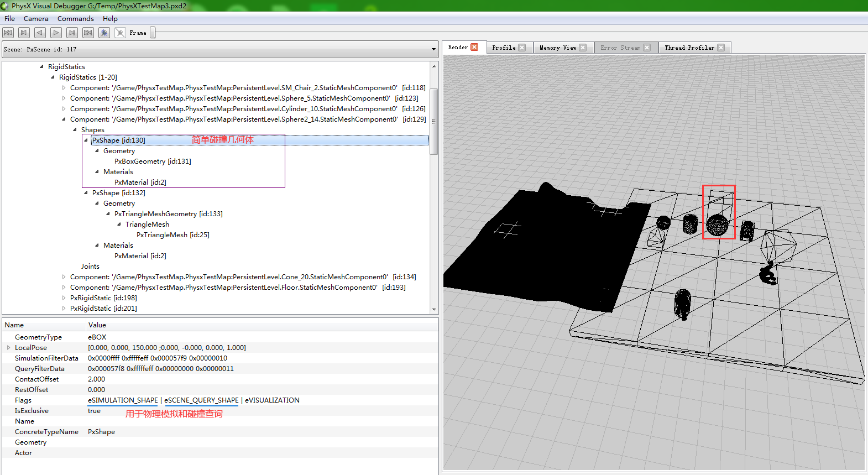Close the Memory View tab

(x=583, y=48)
